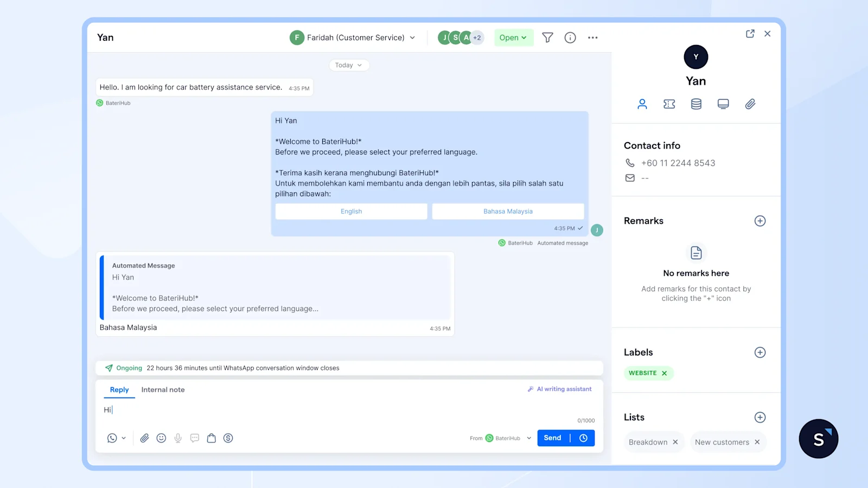The image size is (868, 488).
Task: Select the Bahasa Malaysia language option
Action: coord(508,211)
